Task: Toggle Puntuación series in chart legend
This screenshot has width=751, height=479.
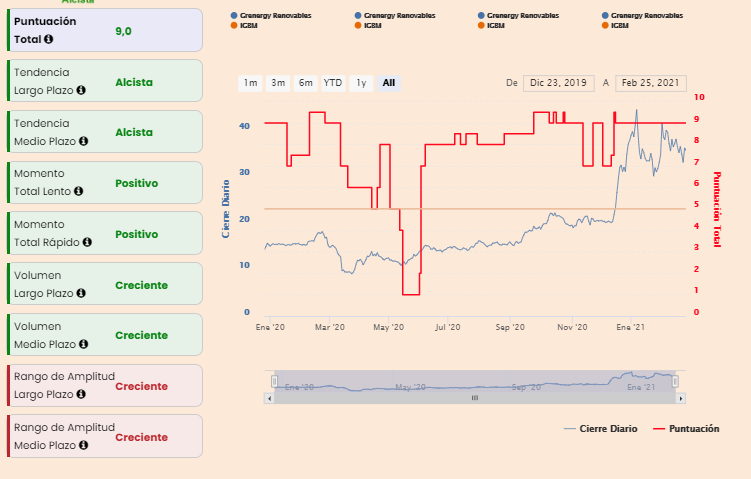Action: [686, 429]
